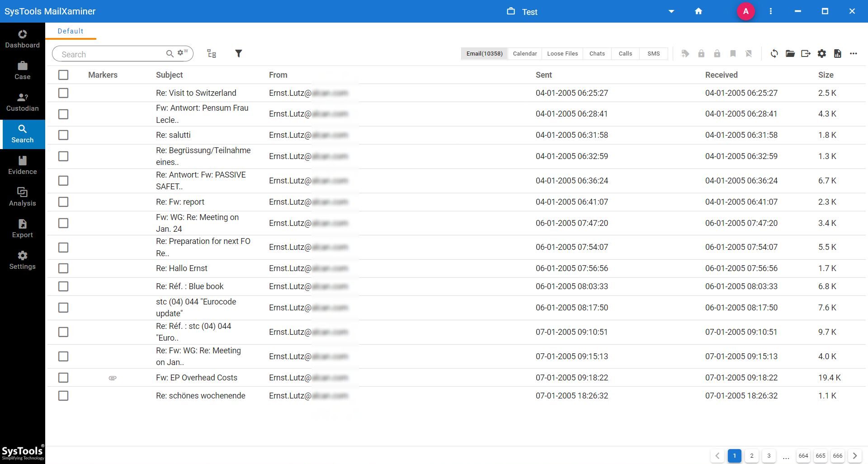Select the Re: Fw: report checkbox
Screen dimensions: 868x464
(x=63, y=202)
